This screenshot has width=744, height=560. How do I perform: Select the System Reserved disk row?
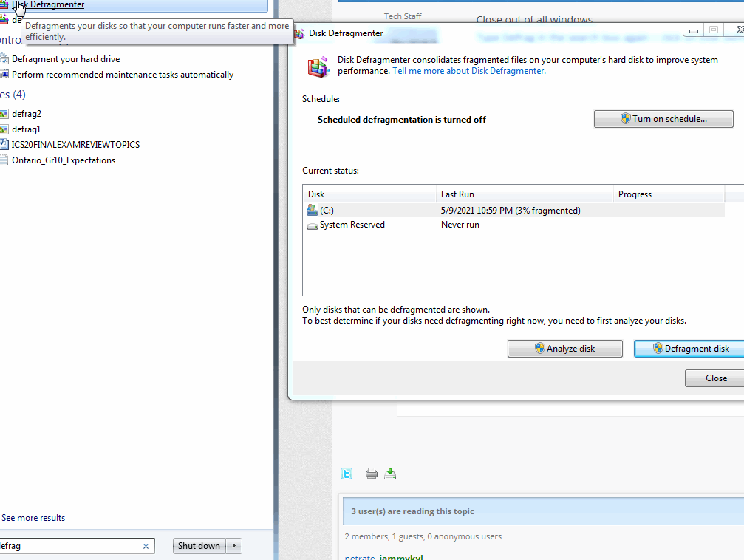click(514, 225)
